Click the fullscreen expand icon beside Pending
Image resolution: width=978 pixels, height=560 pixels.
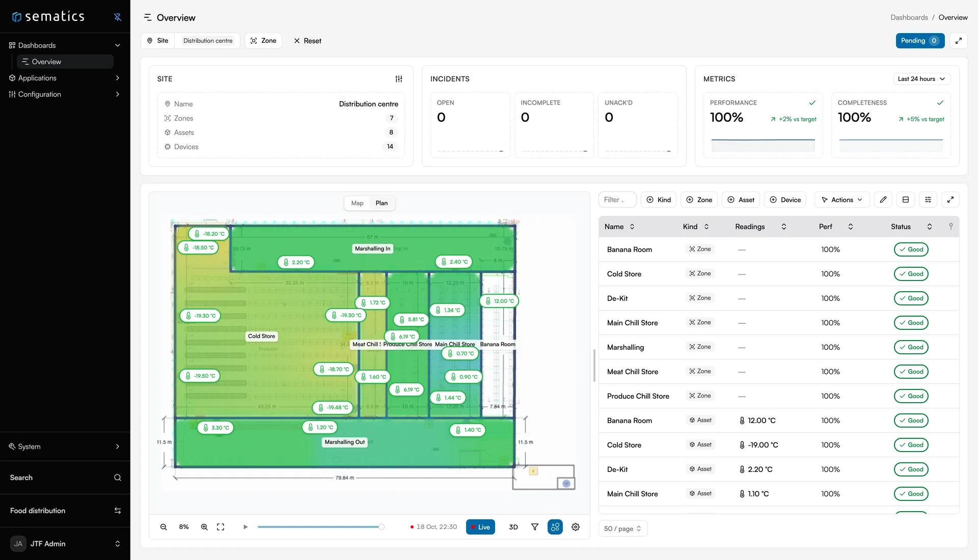pos(959,41)
